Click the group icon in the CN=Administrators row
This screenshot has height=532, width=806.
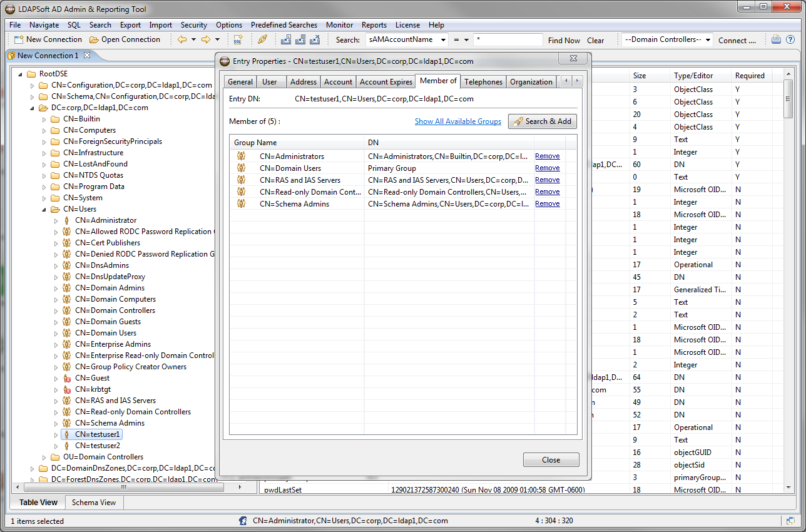(x=241, y=156)
